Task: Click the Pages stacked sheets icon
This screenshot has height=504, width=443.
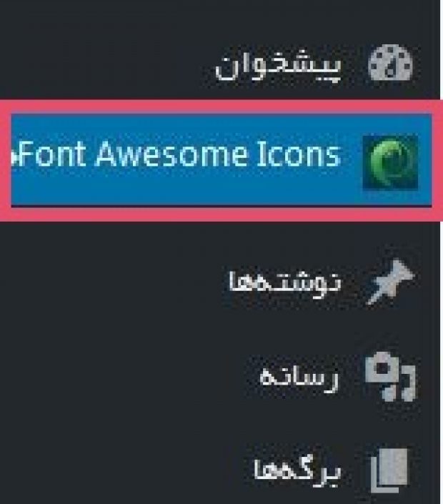Action: [x=389, y=470]
